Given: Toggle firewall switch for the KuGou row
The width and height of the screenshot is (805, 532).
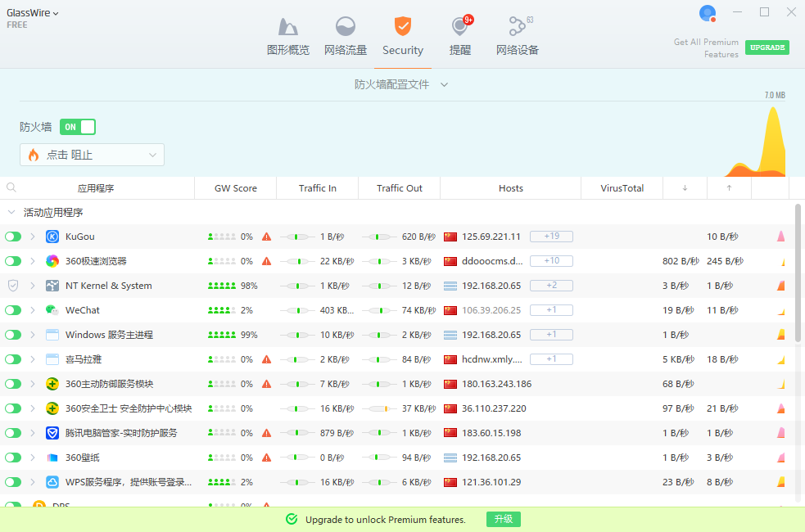Looking at the screenshot, I should [13, 237].
